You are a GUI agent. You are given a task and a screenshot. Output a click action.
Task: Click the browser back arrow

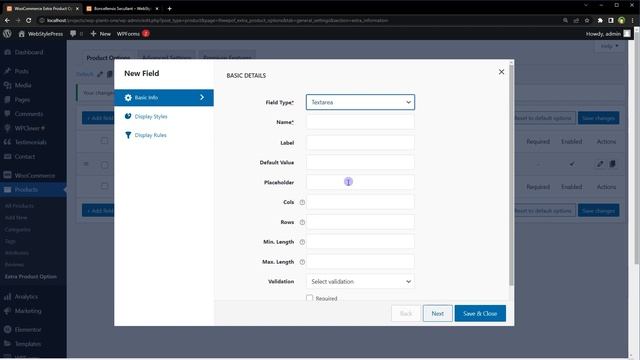tap(7, 20)
